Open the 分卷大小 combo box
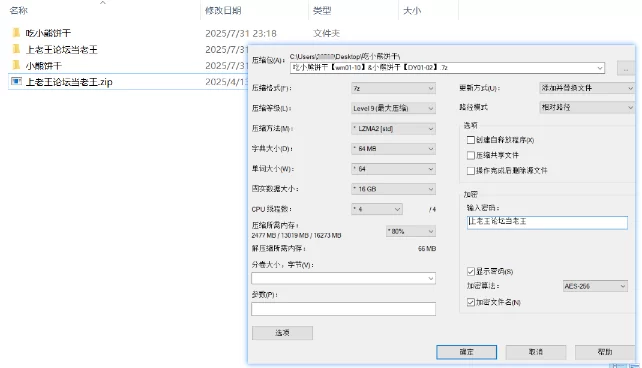 pyautogui.click(x=343, y=278)
